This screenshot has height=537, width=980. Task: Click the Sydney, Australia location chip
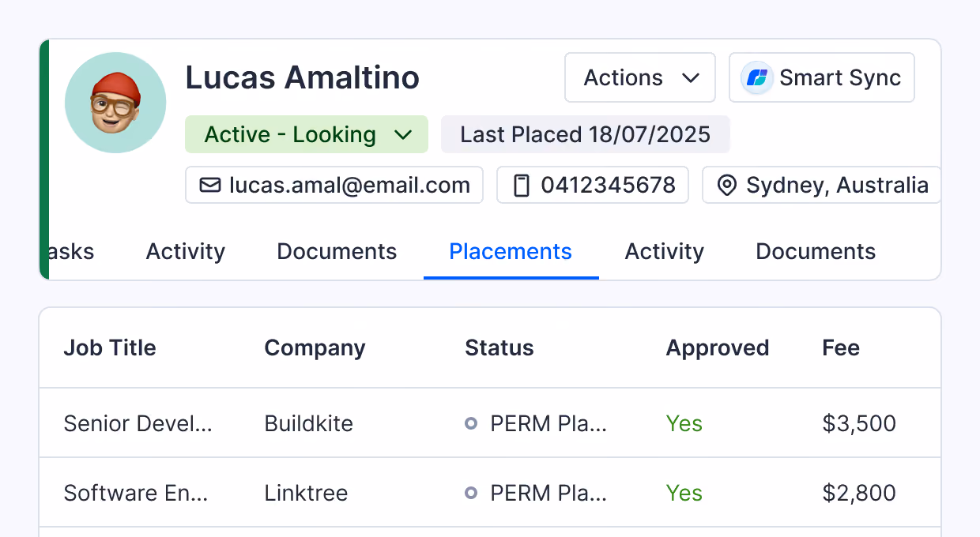pyautogui.click(x=822, y=185)
